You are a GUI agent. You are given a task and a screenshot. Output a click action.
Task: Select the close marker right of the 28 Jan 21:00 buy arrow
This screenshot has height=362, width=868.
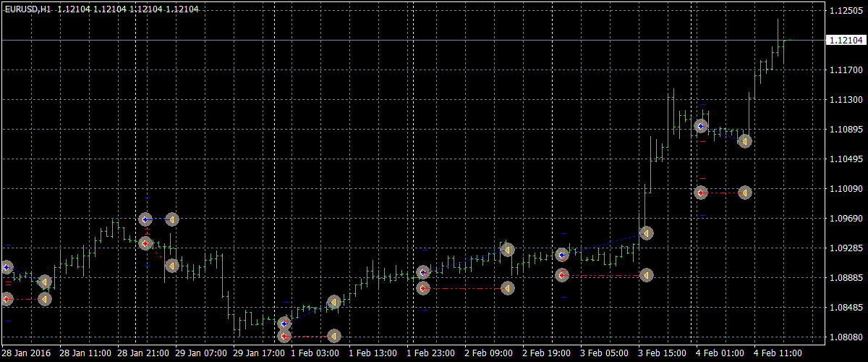click(x=171, y=219)
